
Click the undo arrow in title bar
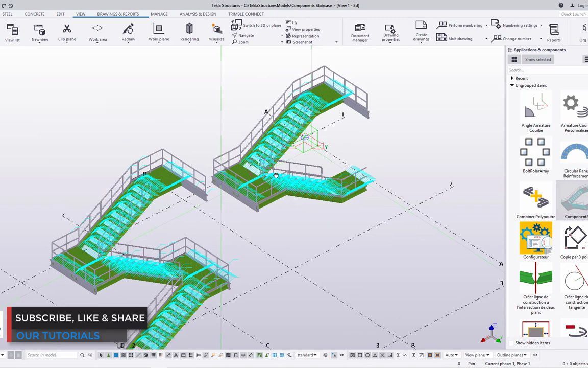pyautogui.click(x=4, y=6)
